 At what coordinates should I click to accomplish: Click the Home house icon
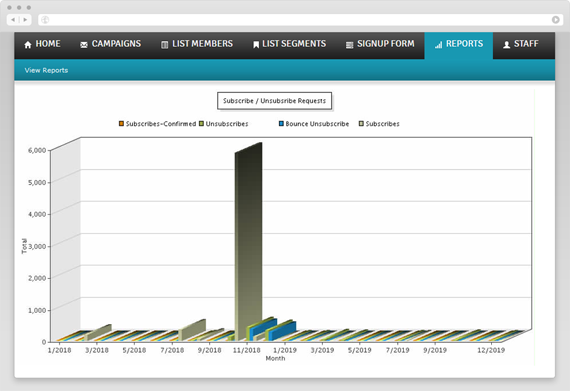pos(28,45)
